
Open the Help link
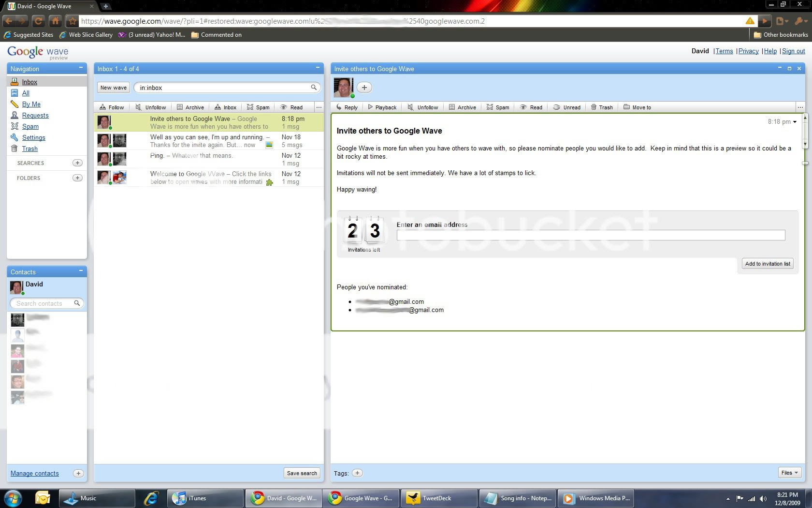pyautogui.click(x=770, y=51)
